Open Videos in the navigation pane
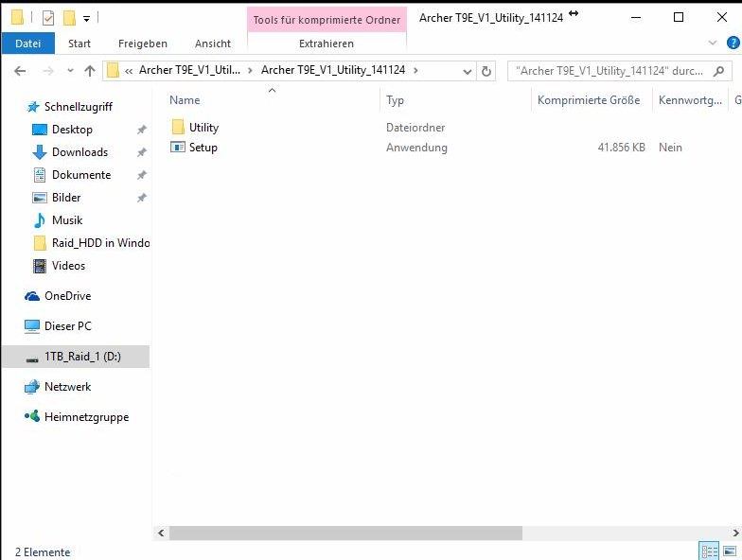This screenshot has height=560, width=742. point(68,266)
